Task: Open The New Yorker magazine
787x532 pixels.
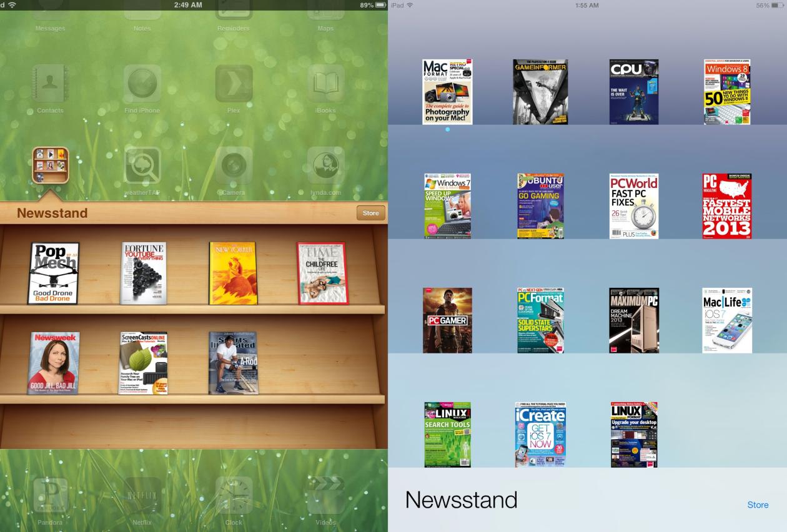Action: pyautogui.click(x=233, y=273)
